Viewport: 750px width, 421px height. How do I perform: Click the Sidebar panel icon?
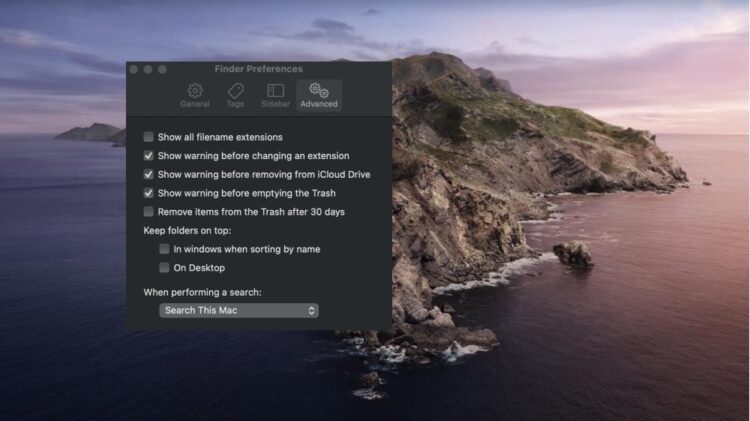(275, 90)
